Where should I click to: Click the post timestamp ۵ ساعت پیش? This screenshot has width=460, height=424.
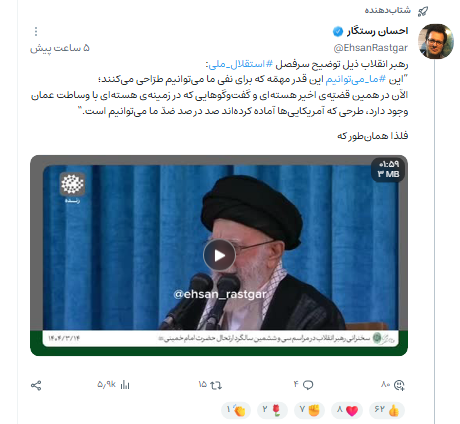(60, 48)
